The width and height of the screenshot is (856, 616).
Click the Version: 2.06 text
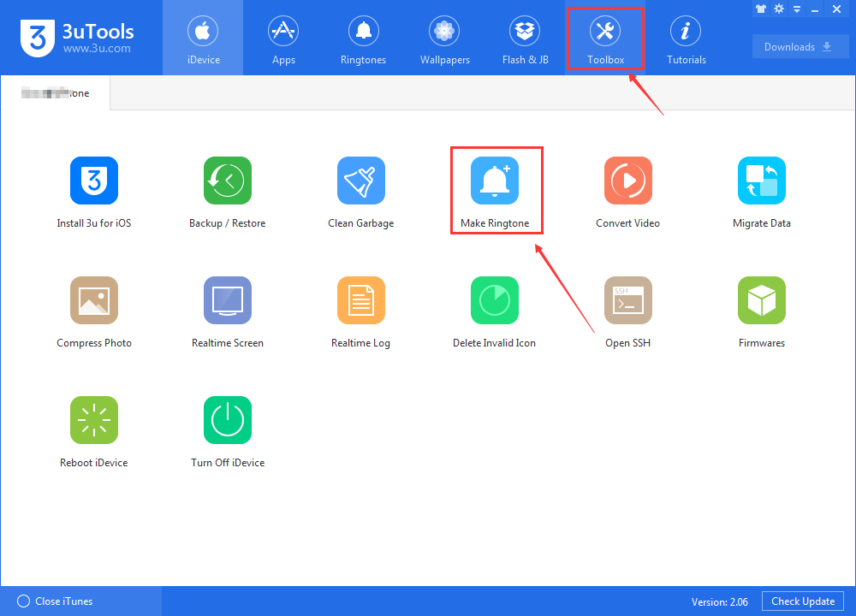pos(720,601)
